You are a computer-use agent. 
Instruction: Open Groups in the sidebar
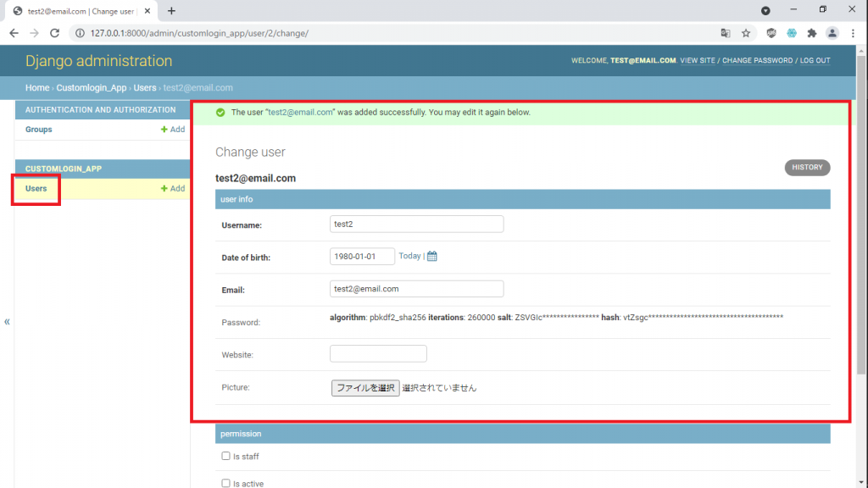[x=38, y=130]
